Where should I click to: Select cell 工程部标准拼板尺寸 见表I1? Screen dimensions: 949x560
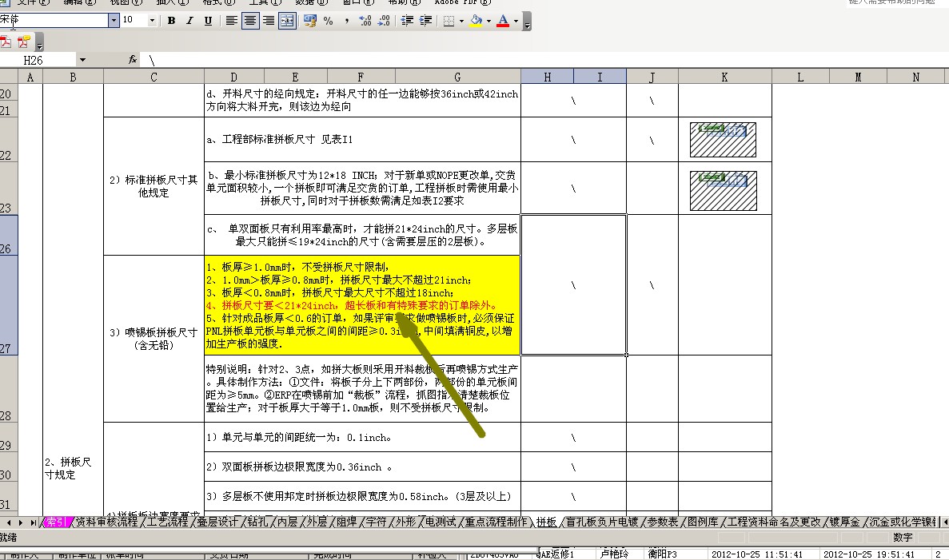tap(362, 139)
